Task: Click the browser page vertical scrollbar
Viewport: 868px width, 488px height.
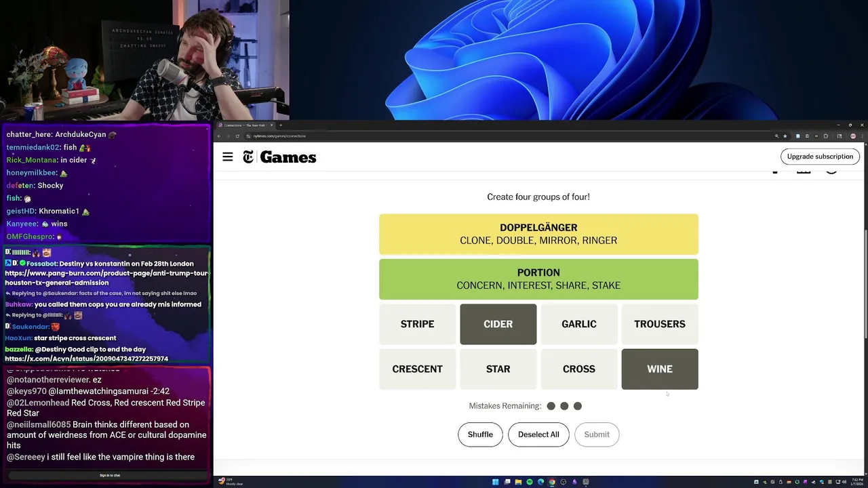Action: pos(865,285)
